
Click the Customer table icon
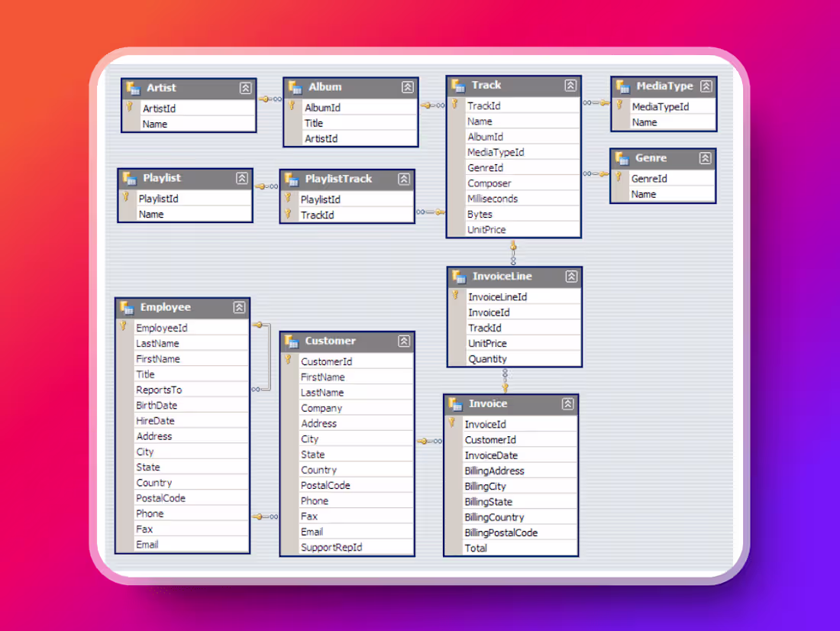coord(292,341)
